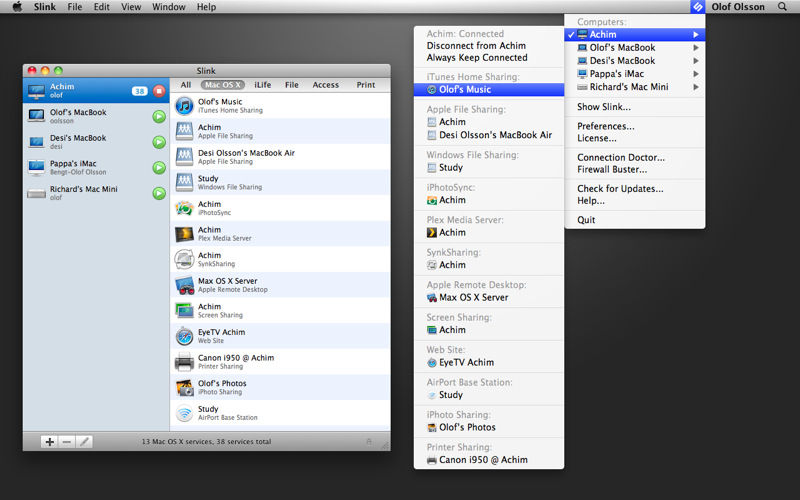Click the lock icon in Slink status bar

(369, 442)
